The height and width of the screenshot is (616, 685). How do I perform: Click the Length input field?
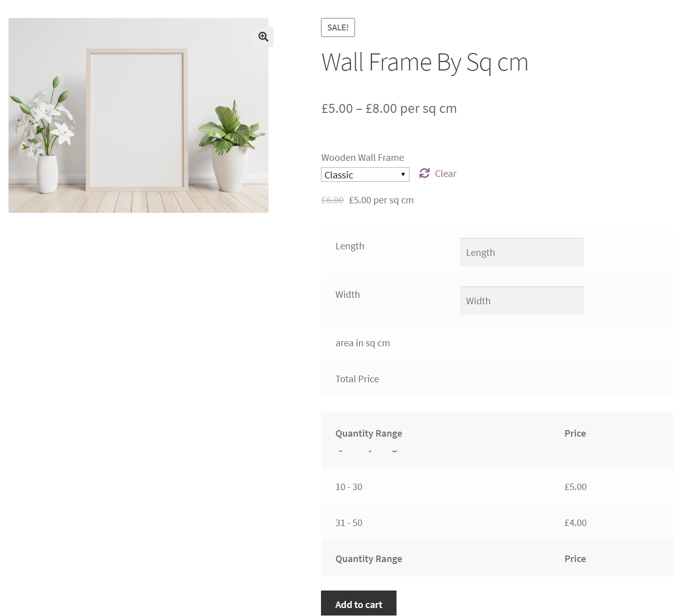point(521,252)
